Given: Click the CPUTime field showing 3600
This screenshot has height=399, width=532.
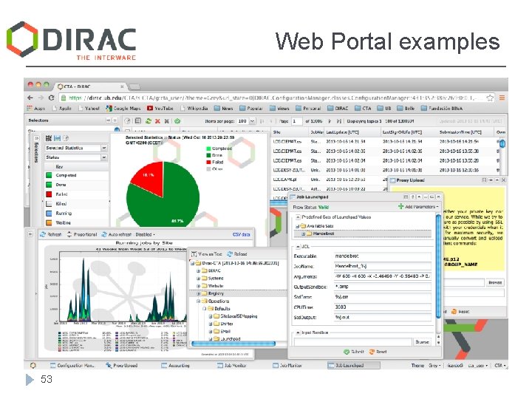Looking at the screenshot, I should (383, 307).
